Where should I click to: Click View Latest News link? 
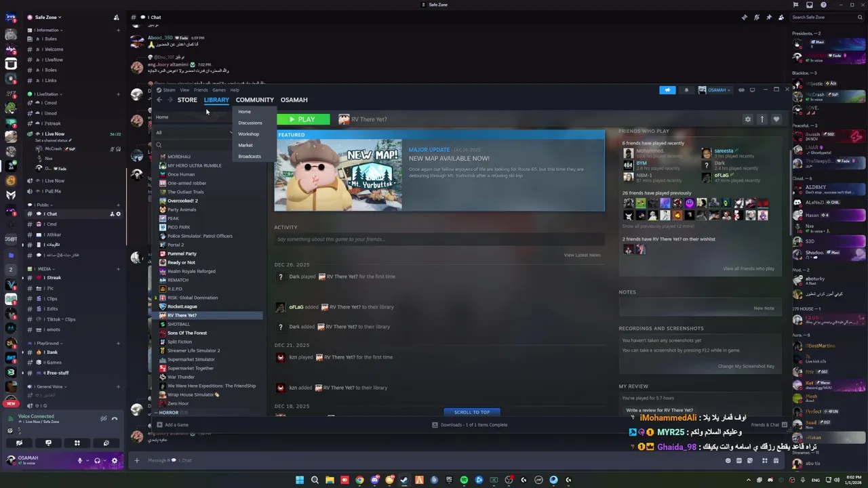coord(582,255)
